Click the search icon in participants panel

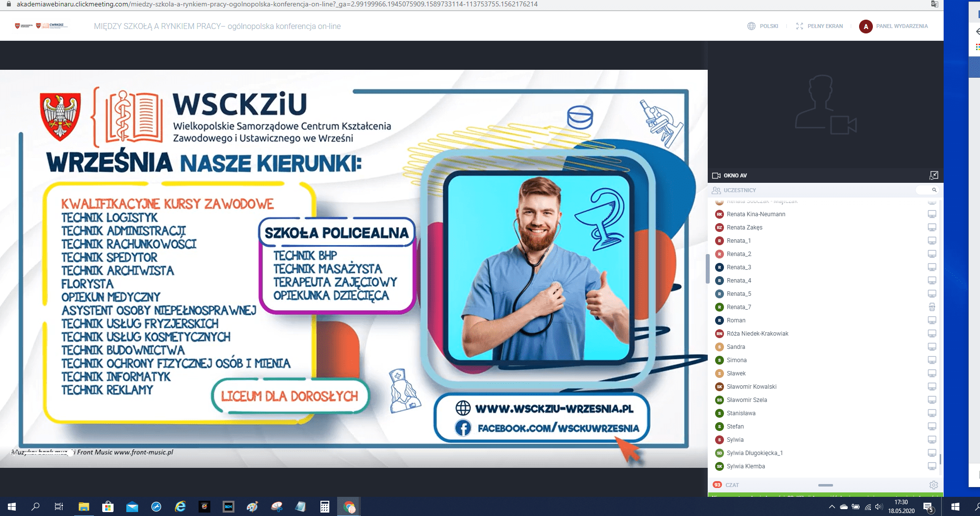coord(934,190)
